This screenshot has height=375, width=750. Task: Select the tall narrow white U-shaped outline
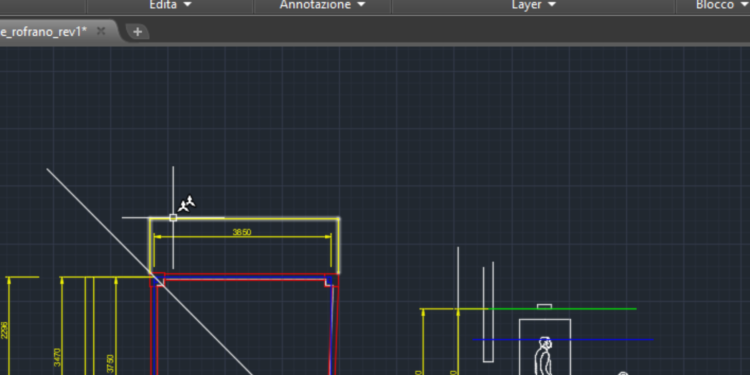pos(488,312)
